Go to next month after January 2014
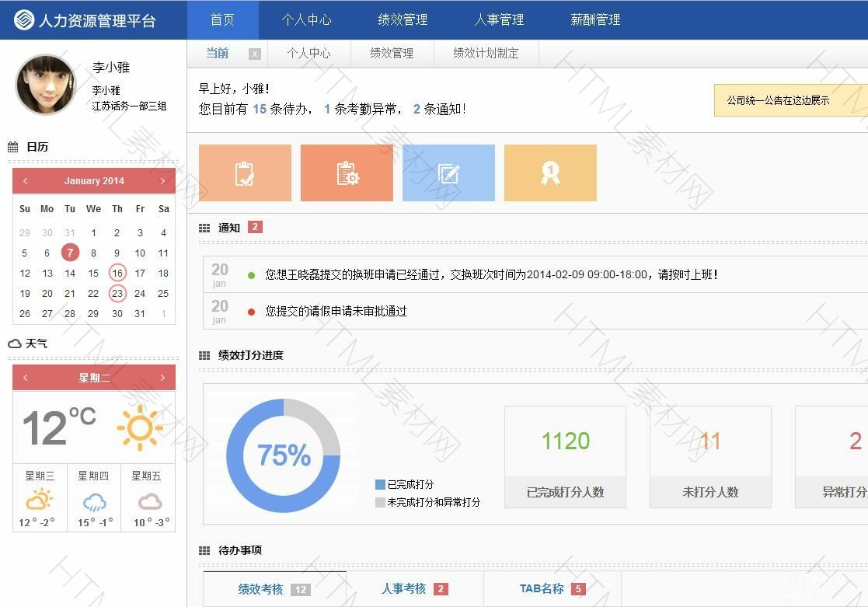 tap(162, 181)
